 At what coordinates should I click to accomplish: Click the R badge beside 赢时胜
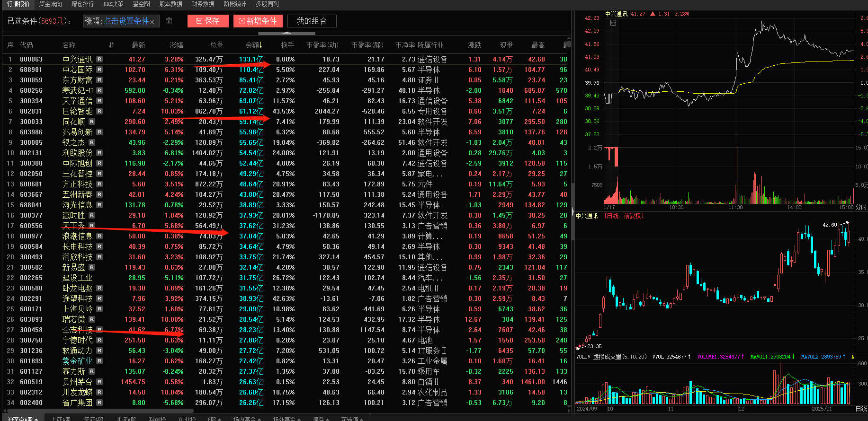tap(92, 215)
